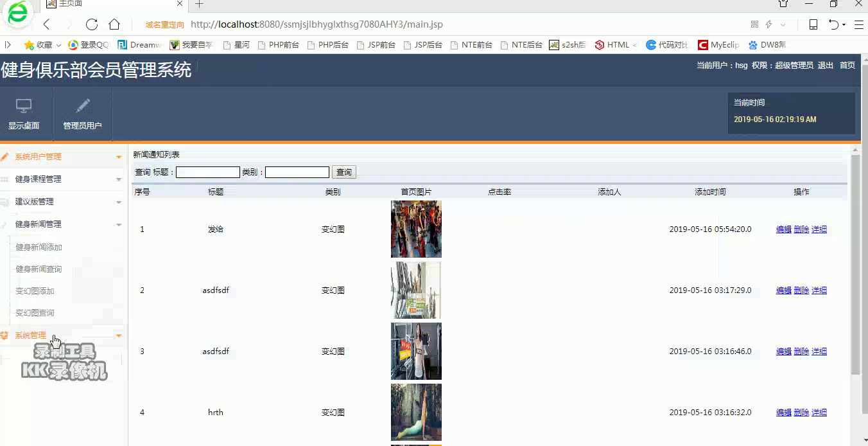Open the 代码对比 bookmark
The width and height of the screenshot is (868, 446).
tap(668, 45)
